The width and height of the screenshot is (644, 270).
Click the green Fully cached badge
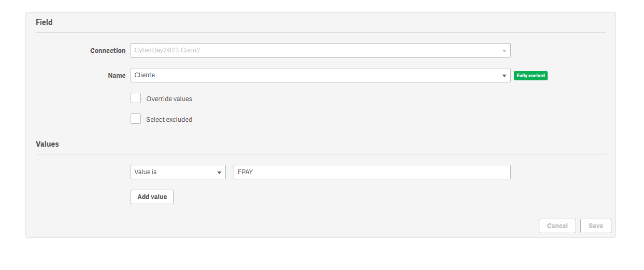(531, 76)
